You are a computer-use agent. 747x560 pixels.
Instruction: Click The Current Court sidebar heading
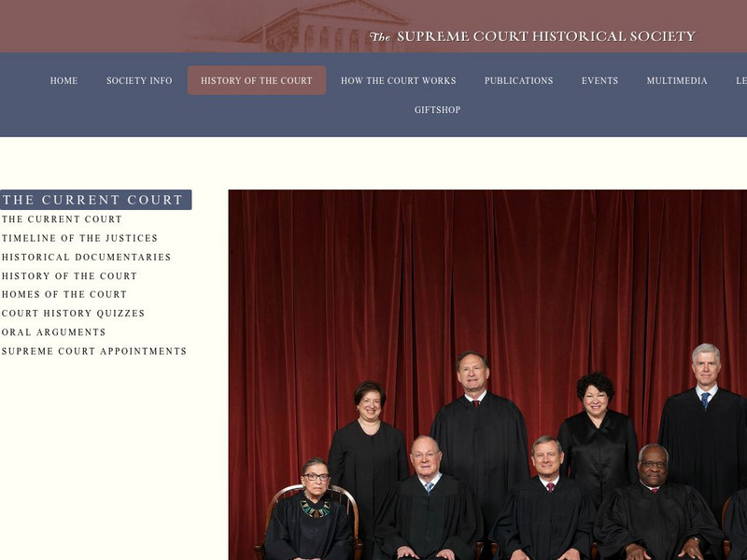(x=96, y=200)
